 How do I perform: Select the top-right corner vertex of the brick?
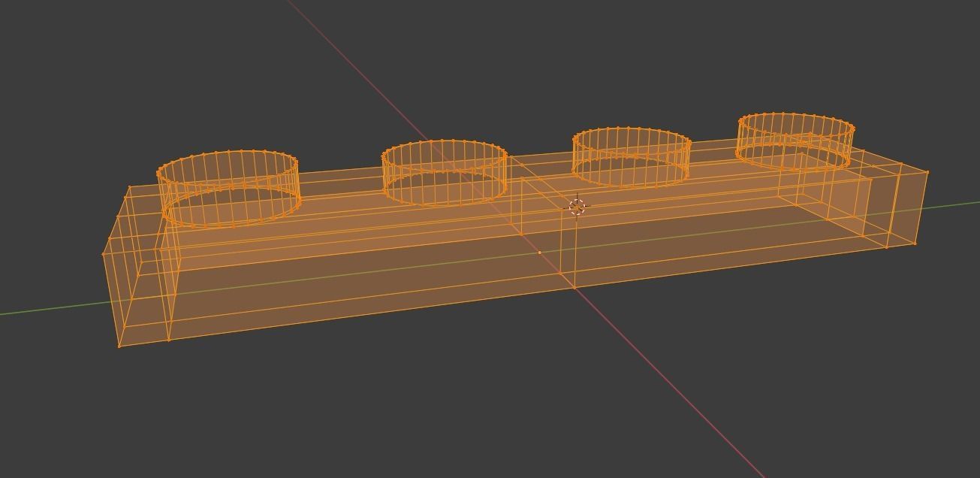tap(927, 171)
